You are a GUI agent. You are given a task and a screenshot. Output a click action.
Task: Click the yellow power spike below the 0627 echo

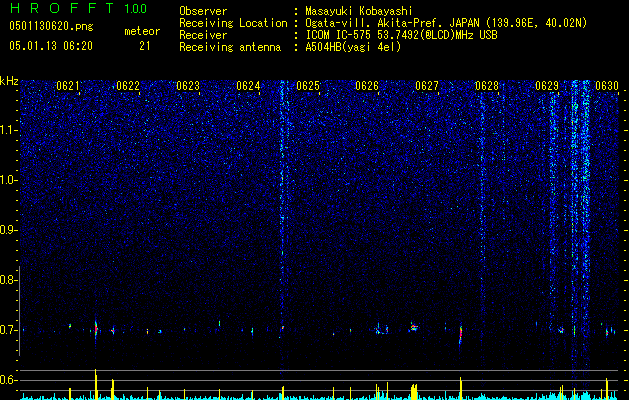pos(461,388)
